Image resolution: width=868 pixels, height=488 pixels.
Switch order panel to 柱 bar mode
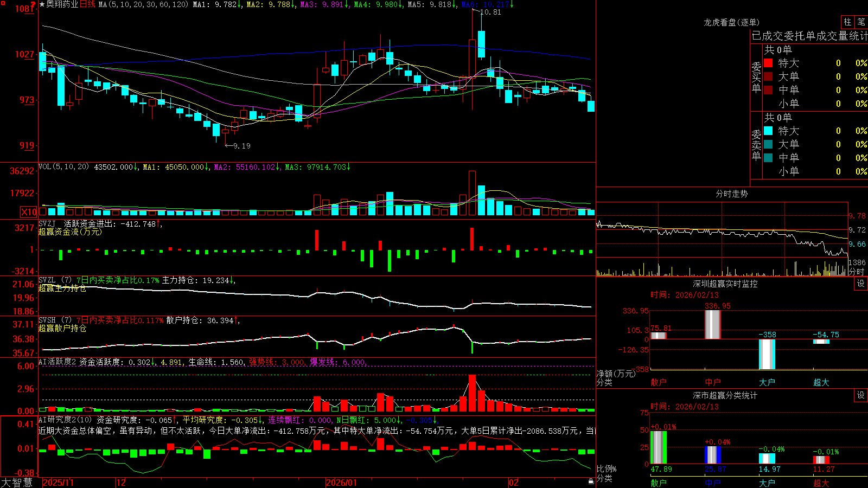[847, 22]
